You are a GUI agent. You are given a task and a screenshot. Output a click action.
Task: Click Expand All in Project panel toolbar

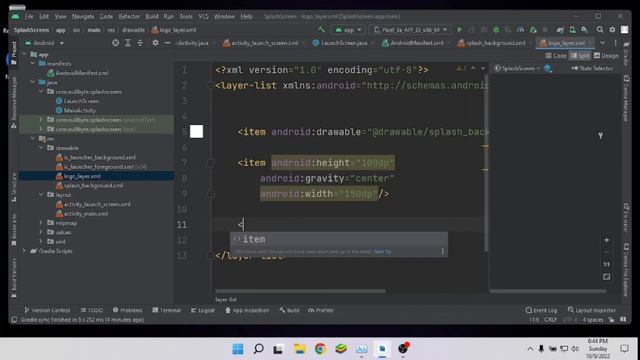click(128, 43)
